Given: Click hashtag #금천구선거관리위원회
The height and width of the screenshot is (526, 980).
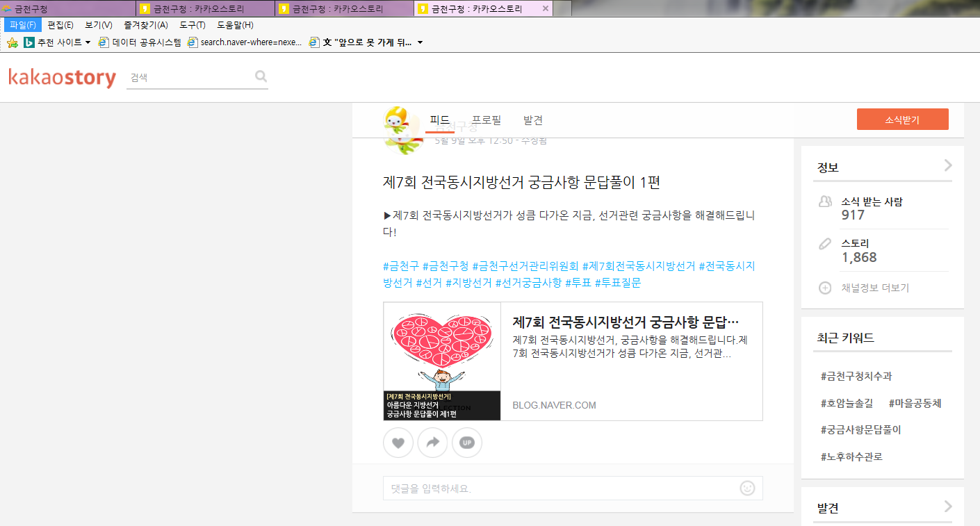Looking at the screenshot, I should pos(525,265).
